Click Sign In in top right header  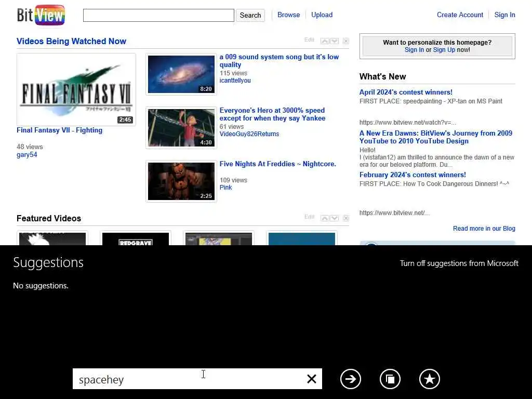[x=504, y=15]
